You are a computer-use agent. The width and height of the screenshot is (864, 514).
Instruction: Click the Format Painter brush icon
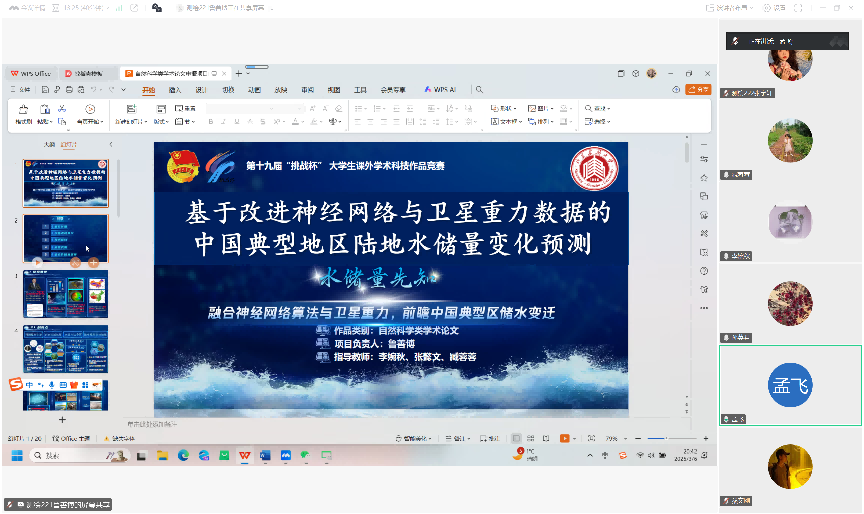[23, 109]
